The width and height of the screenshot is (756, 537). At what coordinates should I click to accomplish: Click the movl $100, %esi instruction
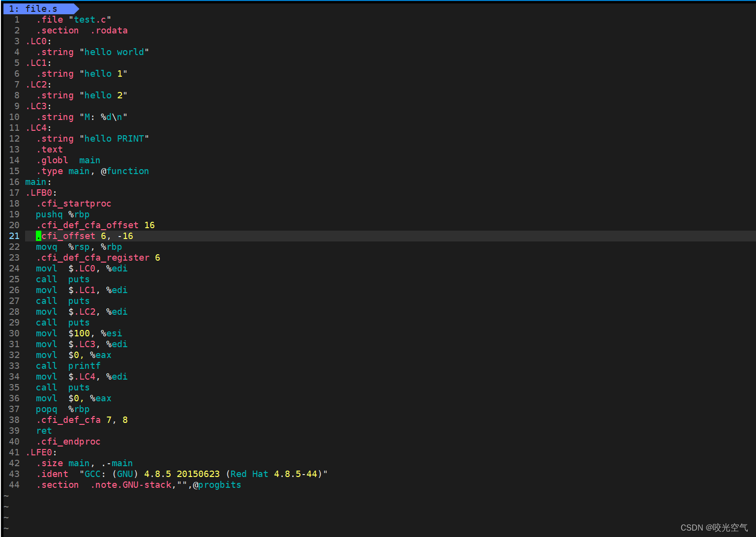(x=79, y=333)
